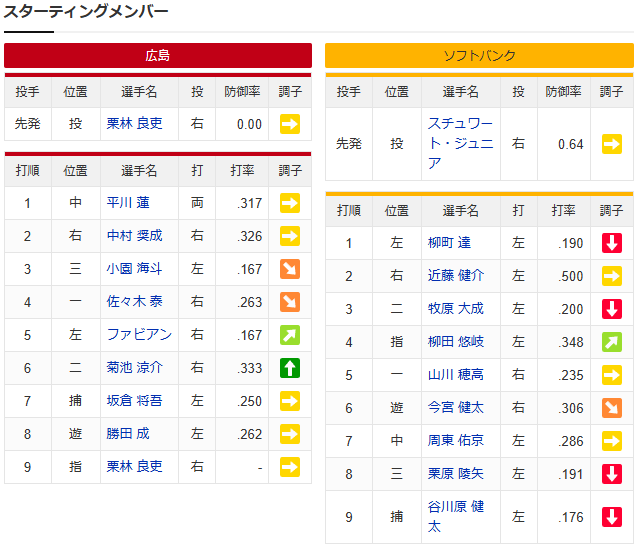
Task: Click .286 batting average of 周東 佑京
Action: point(571,441)
